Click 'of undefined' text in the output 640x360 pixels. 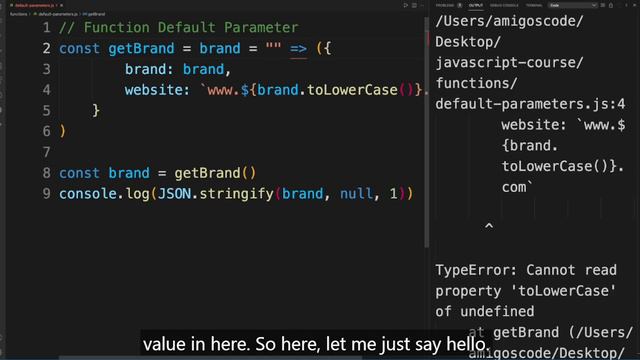[x=484, y=311]
